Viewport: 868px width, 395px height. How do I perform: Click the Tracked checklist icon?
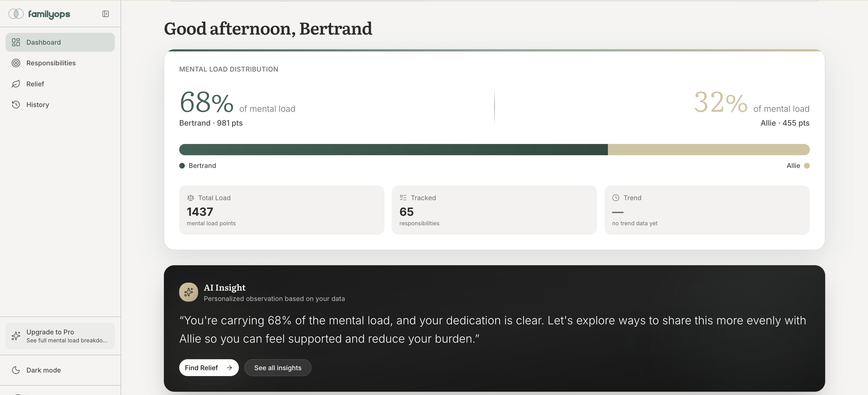pos(403,198)
